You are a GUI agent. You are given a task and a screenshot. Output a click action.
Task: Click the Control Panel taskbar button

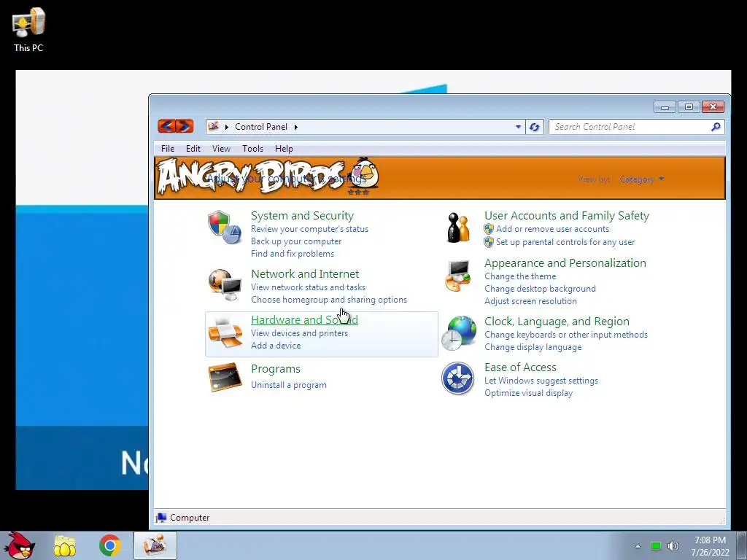pyautogui.click(x=155, y=545)
